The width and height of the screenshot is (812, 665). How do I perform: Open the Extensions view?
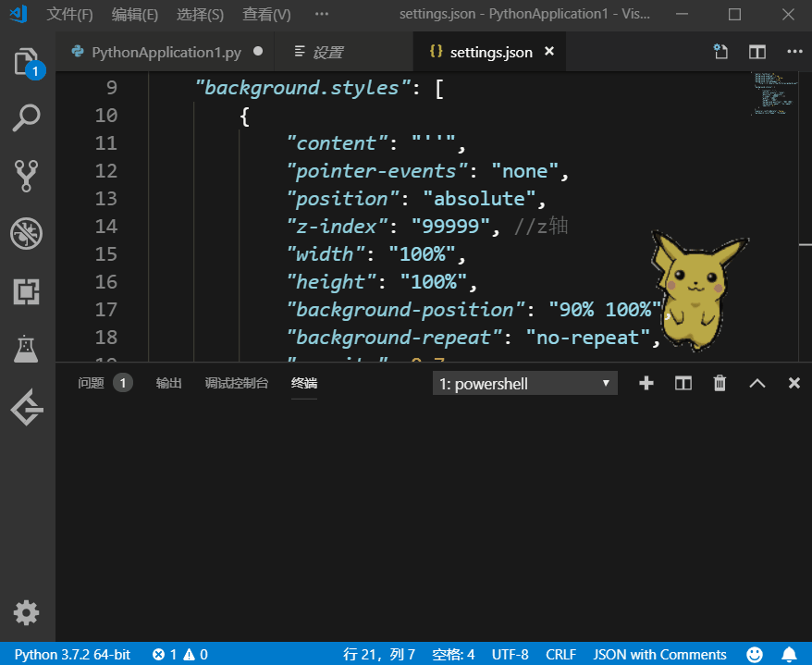pos(27,291)
